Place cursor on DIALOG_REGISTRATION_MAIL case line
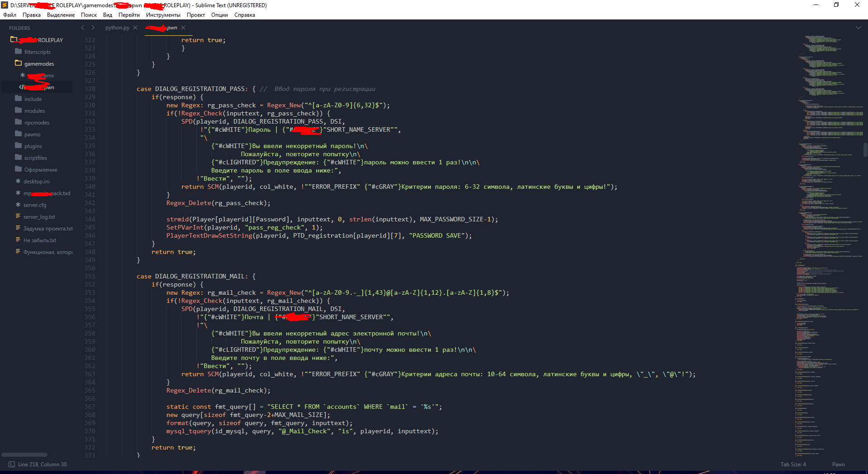The width and height of the screenshot is (868, 474). tap(196, 276)
